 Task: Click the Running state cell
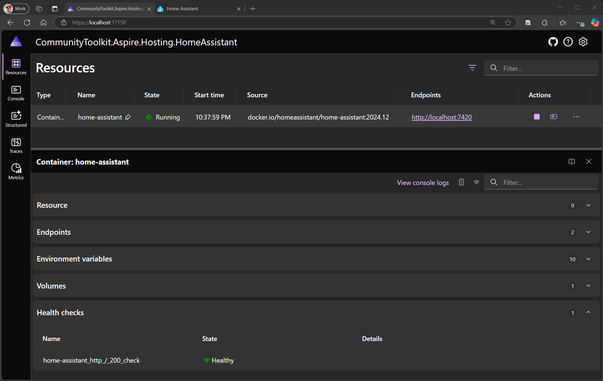[163, 117]
